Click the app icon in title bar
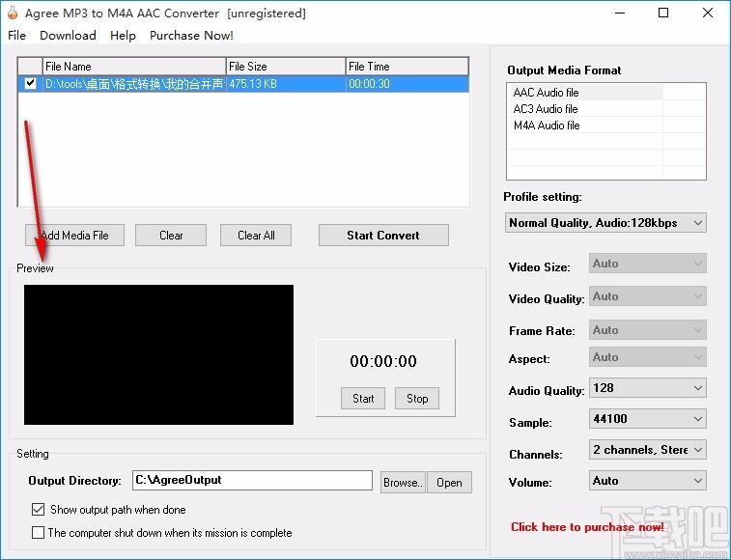This screenshot has width=731, height=560. (x=13, y=14)
